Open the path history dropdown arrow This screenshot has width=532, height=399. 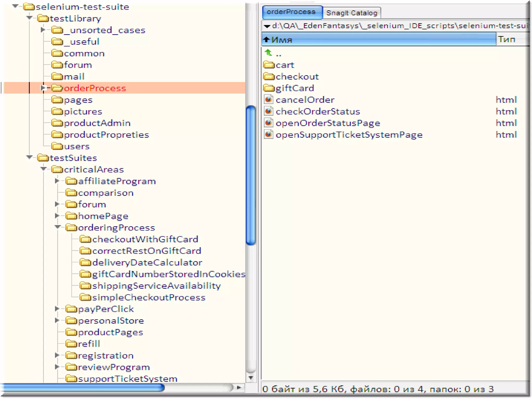click(267, 26)
